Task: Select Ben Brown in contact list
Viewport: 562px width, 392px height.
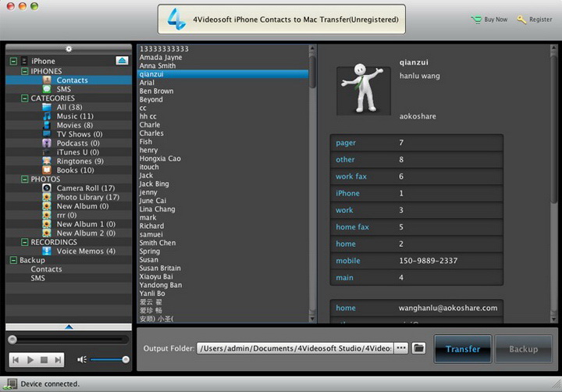Action: pos(156,91)
